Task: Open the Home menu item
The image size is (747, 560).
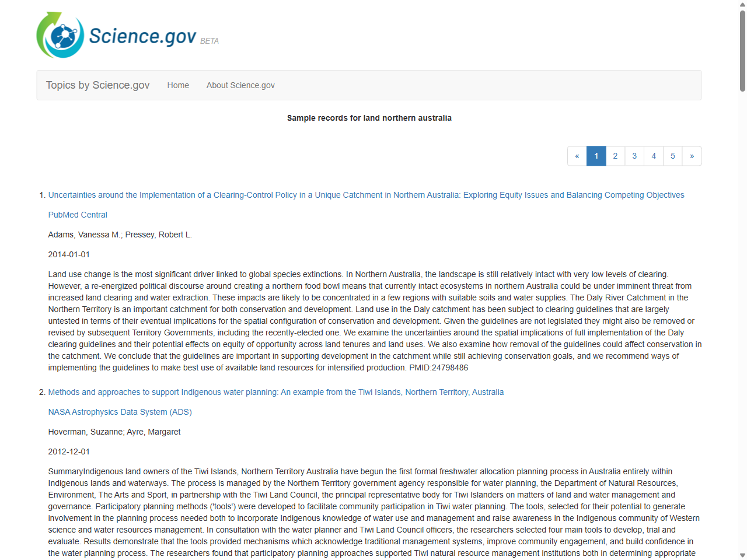Action: point(178,85)
